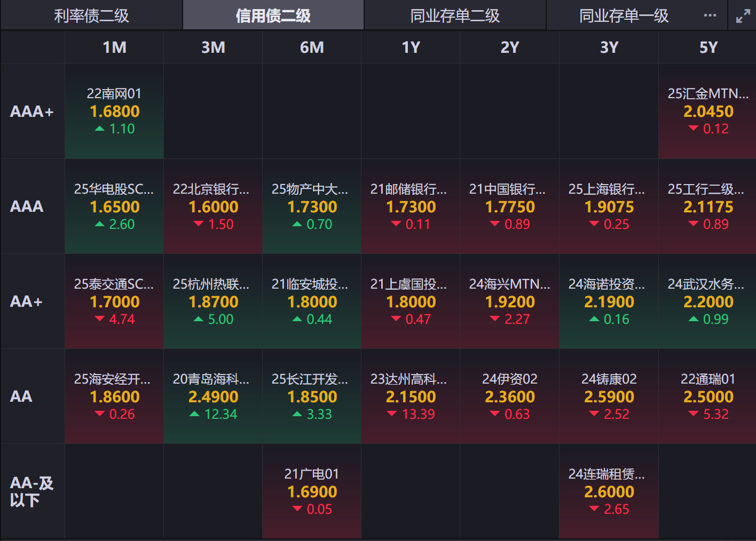
Task: Open the 25杭州热联 bond cell
Action: point(213,301)
